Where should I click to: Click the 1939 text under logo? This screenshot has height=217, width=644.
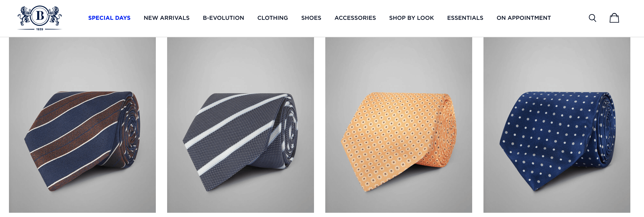coord(40,29)
